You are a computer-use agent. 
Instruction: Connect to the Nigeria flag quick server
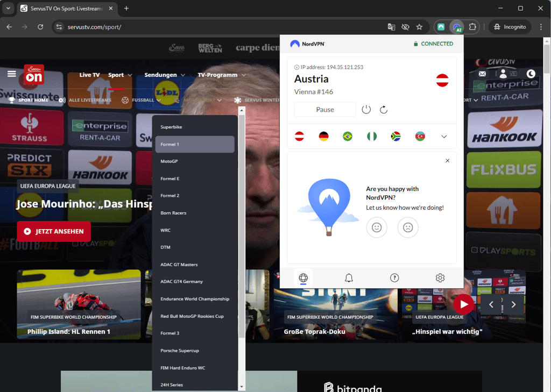click(x=372, y=136)
